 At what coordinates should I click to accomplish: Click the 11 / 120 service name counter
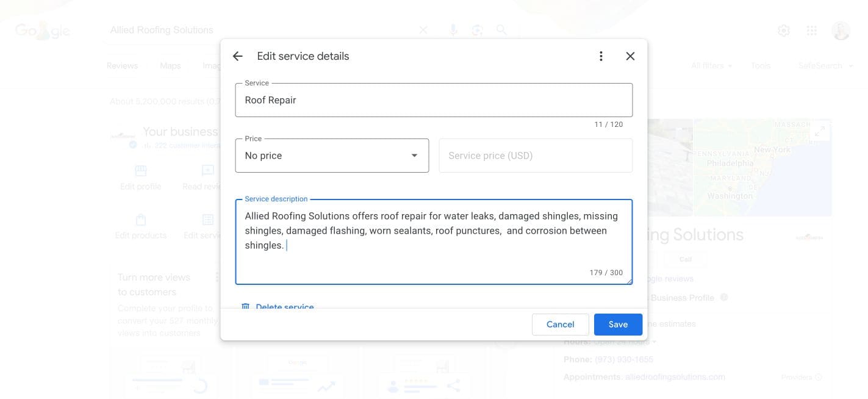(609, 124)
